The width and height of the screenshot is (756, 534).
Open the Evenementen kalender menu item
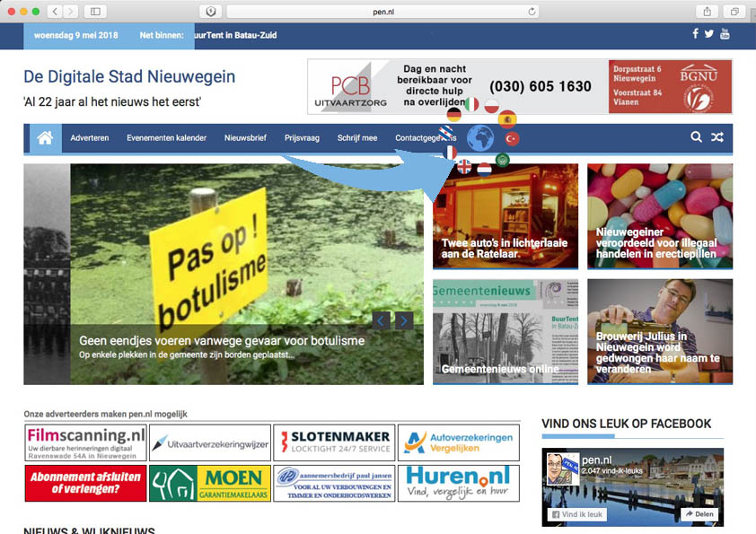[x=166, y=138]
